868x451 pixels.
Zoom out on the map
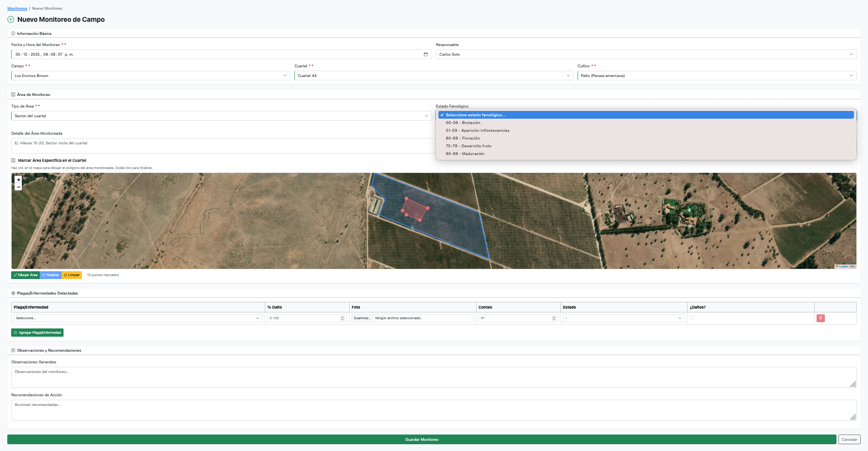(18, 187)
